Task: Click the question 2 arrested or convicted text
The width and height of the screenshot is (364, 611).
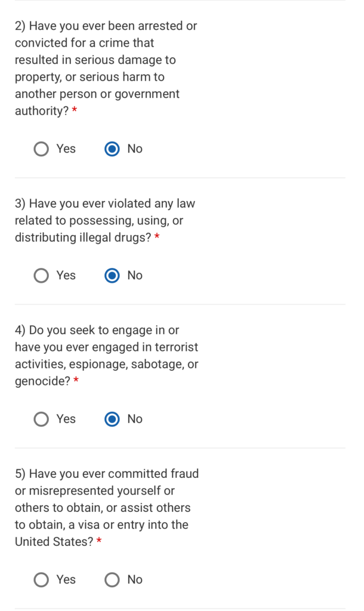Action: click(x=101, y=69)
